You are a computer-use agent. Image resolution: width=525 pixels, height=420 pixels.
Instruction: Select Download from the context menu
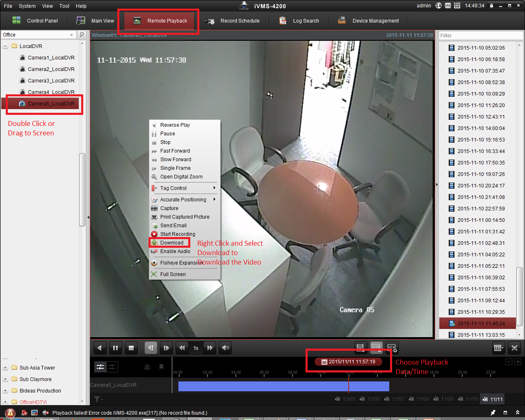[172, 243]
